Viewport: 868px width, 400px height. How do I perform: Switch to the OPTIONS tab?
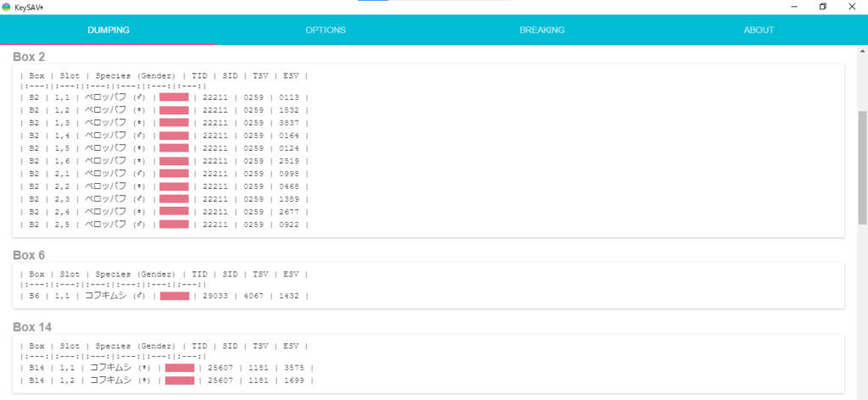(x=325, y=30)
